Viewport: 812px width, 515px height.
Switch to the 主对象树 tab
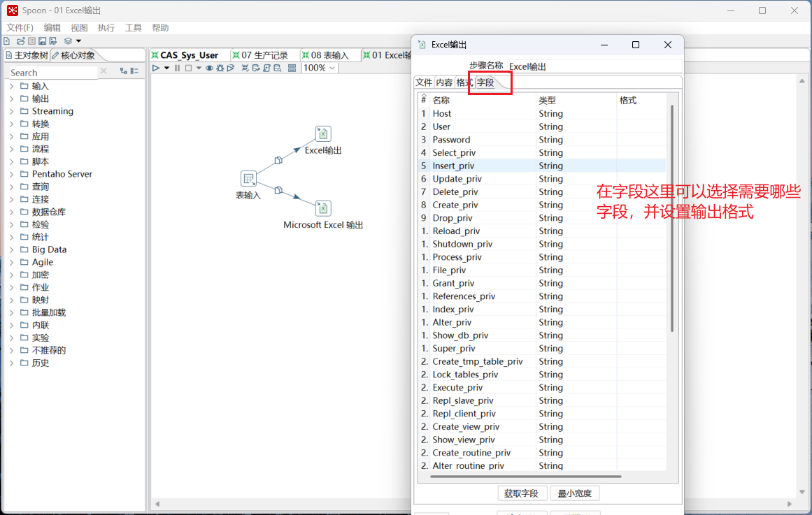tap(27, 55)
